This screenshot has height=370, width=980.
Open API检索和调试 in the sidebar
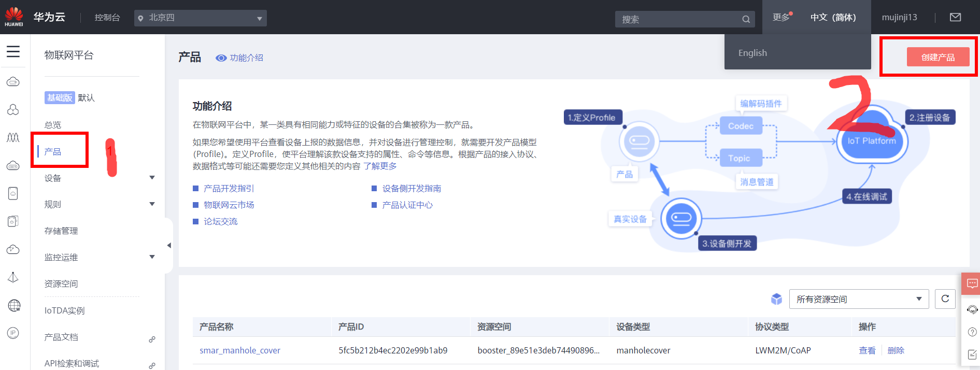tap(72, 363)
